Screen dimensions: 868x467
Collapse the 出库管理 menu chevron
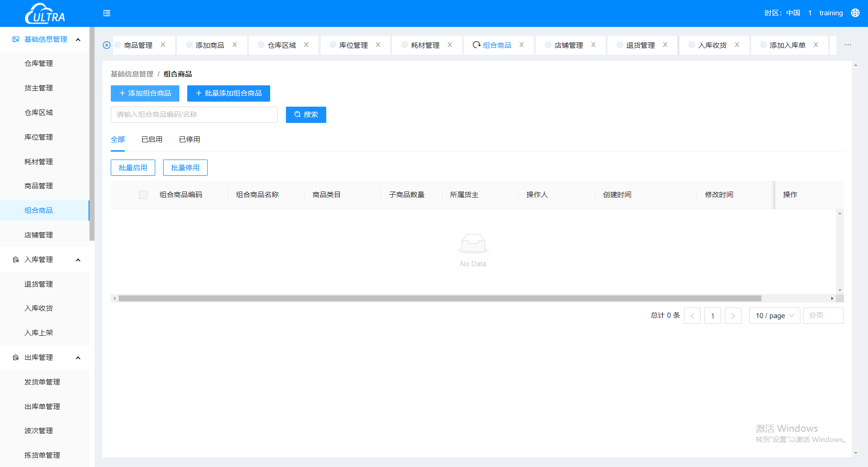[x=78, y=358]
